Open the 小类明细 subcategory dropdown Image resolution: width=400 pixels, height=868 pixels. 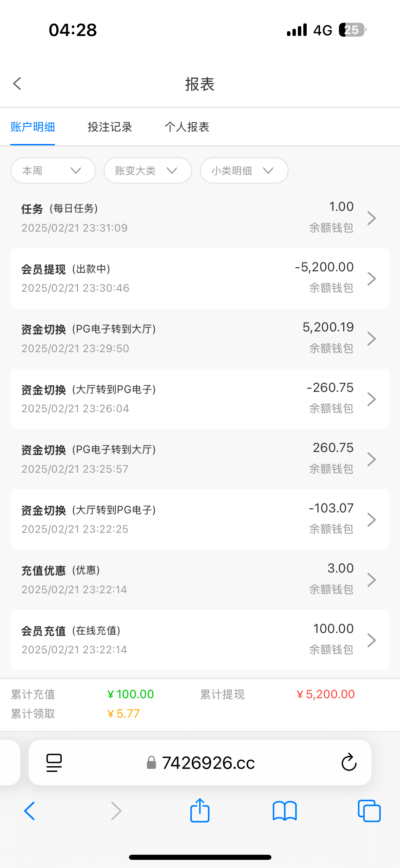pos(244,170)
